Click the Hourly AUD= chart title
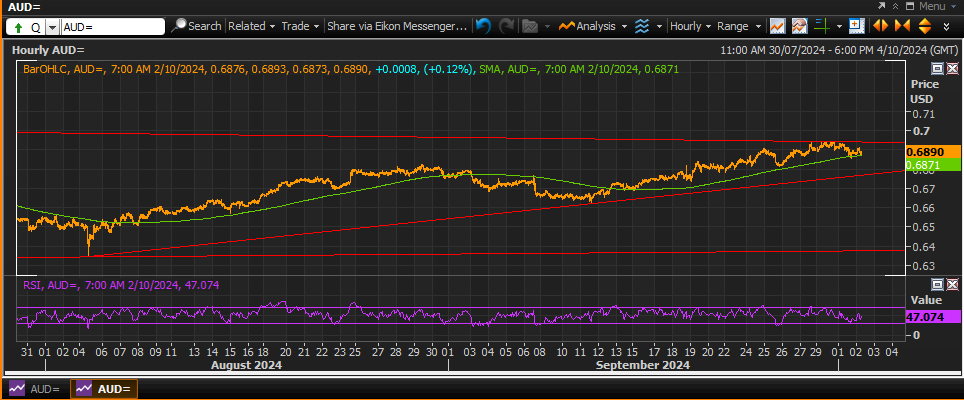The width and height of the screenshot is (964, 400). tap(48, 50)
